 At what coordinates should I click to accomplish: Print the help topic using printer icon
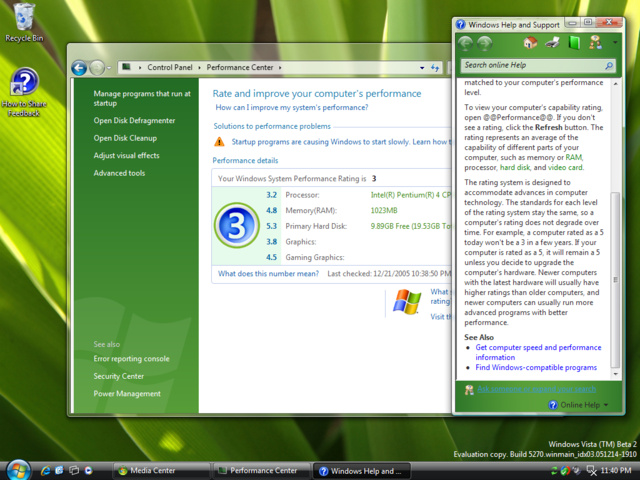[552, 42]
